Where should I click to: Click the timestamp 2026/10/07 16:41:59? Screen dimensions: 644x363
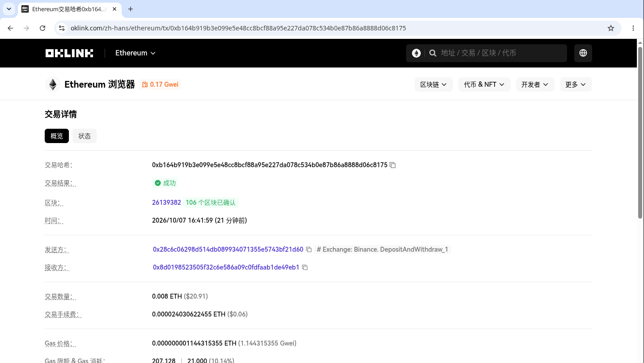pyautogui.click(x=199, y=220)
